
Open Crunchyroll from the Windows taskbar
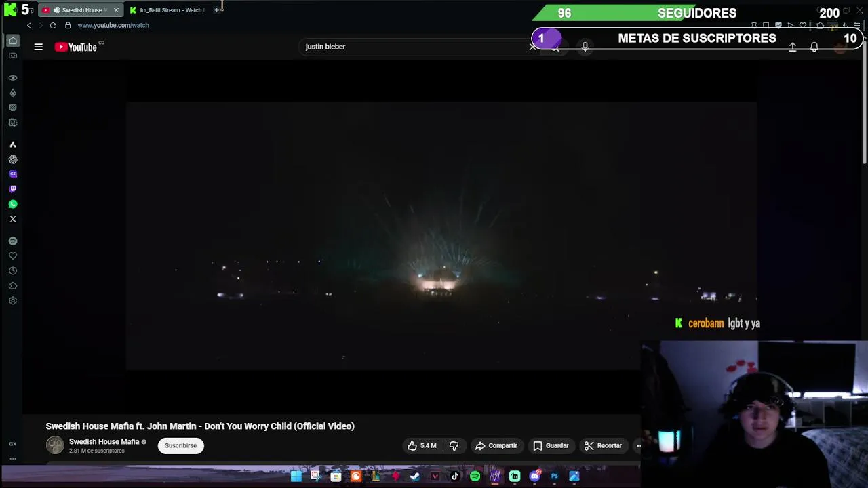[x=355, y=476]
